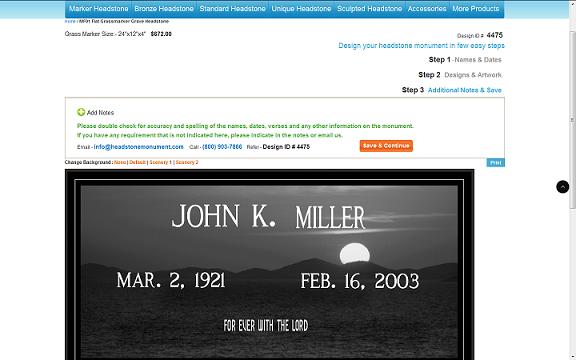Click the Print button
Screen dimensions: 576x360
click(x=496, y=163)
